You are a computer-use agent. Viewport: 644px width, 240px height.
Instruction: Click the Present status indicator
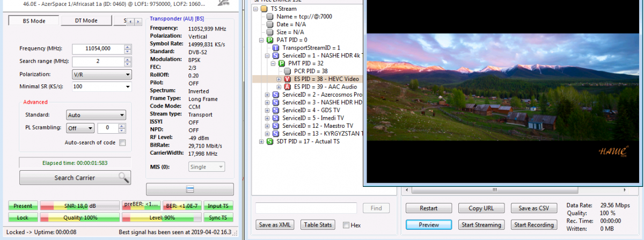23,206
